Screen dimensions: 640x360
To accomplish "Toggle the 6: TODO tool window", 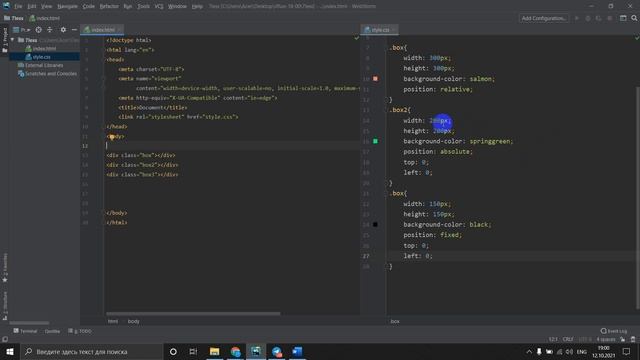I will pos(80,331).
